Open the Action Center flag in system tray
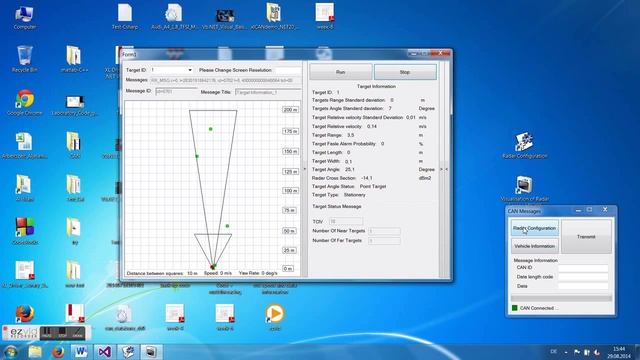 577,352
